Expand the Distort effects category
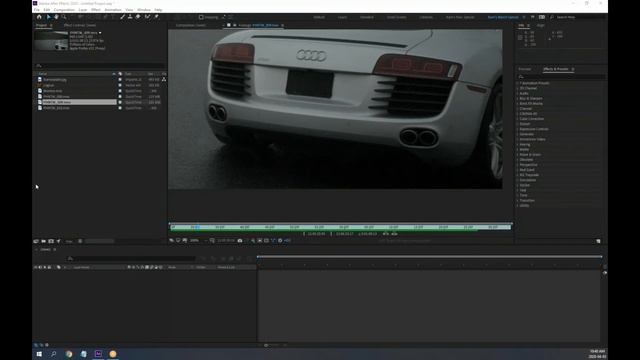The width and height of the screenshot is (640, 360). [x=518, y=124]
